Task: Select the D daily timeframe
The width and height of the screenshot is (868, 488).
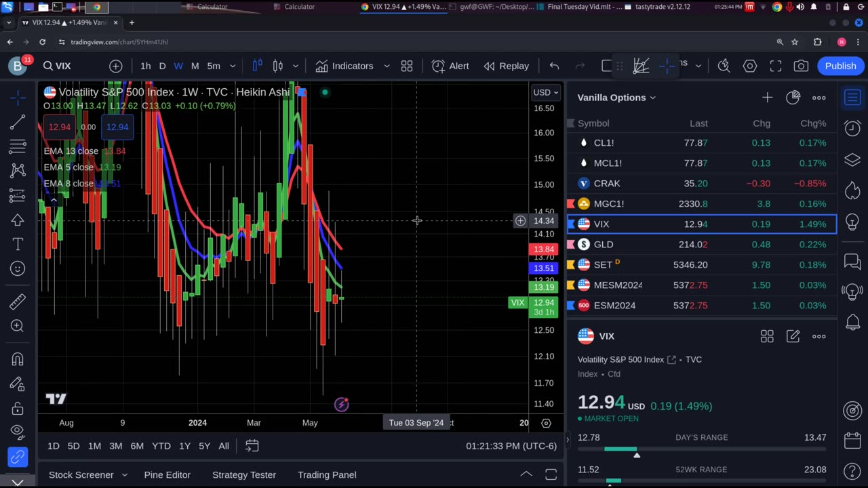Action: pos(162,66)
